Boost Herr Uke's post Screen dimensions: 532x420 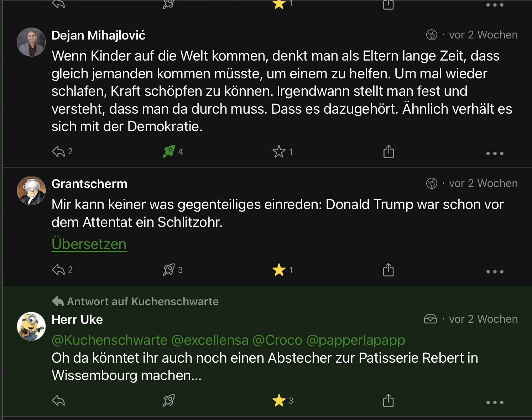169,401
